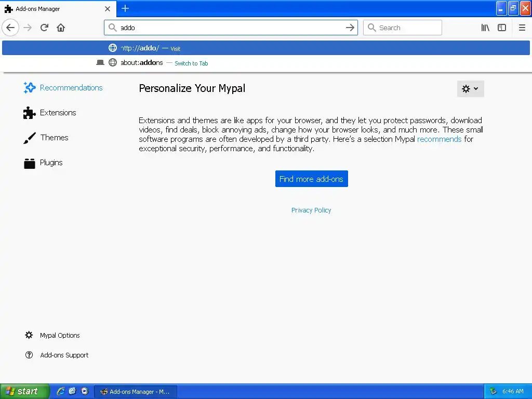Click the Add-ons Support question mark icon
532x399 pixels.
click(29, 355)
